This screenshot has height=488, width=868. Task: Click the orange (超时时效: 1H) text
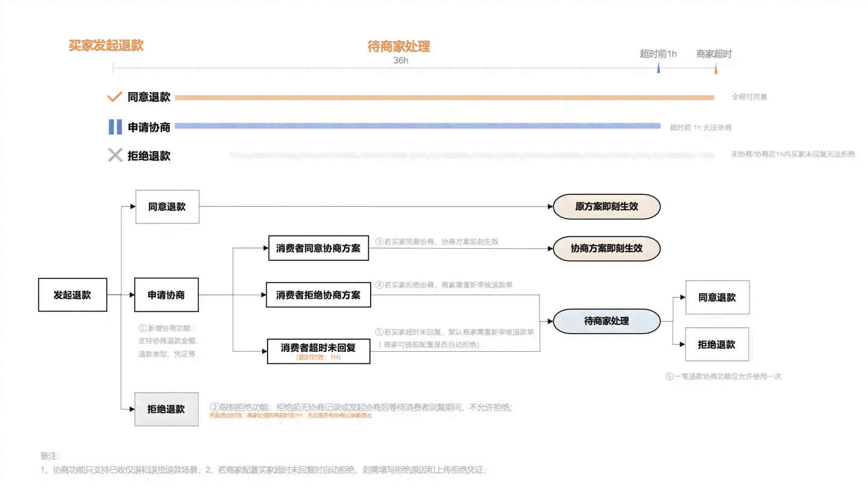tap(318, 357)
